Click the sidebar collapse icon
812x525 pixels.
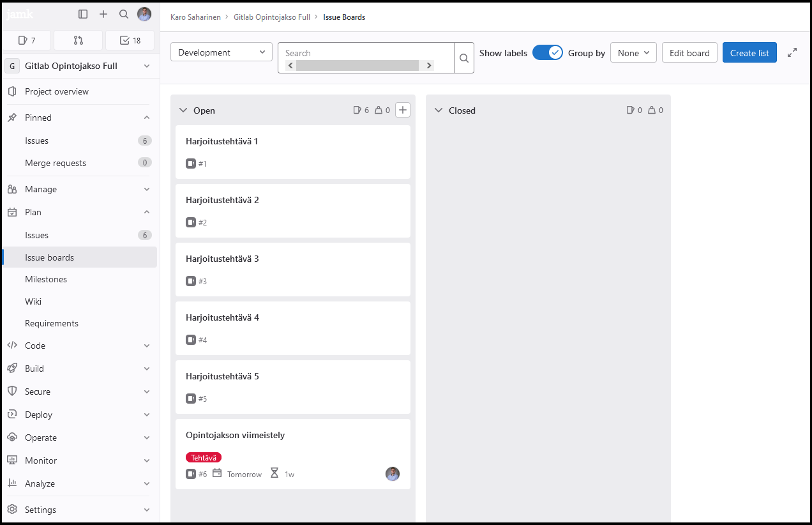83,14
